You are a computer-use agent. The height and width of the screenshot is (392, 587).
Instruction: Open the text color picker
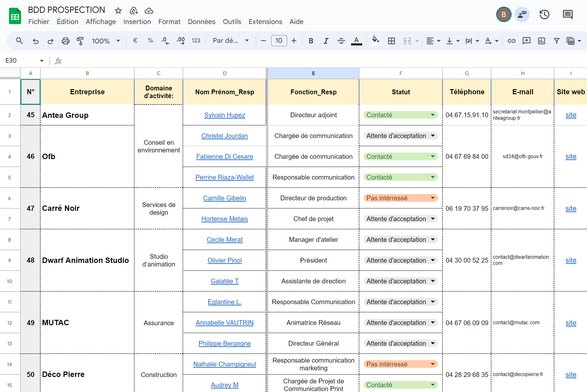click(x=356, y=41)
